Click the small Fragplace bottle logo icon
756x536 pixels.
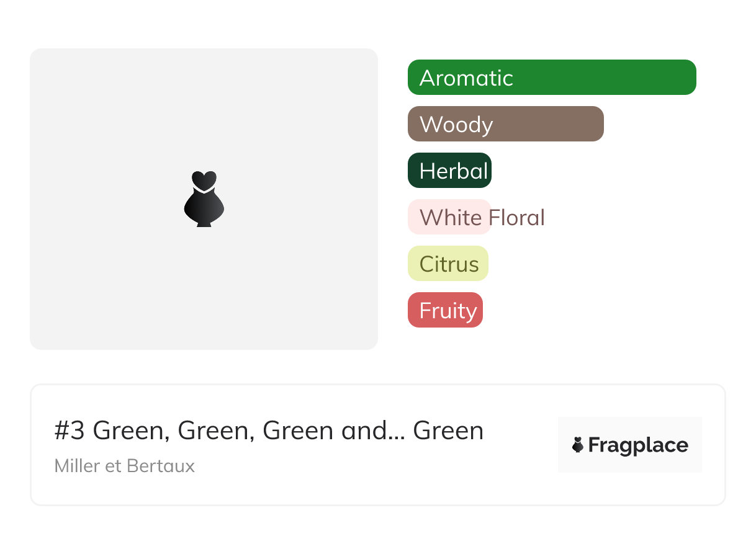pyautogui.click(x=578, y=445)
